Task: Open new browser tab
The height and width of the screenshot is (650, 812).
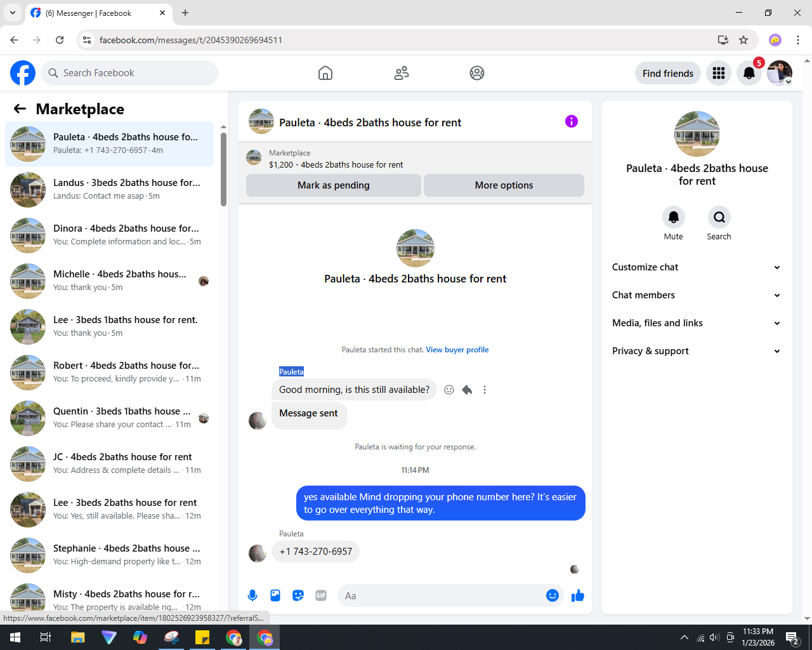Action: pyautogui.click(x=185, y=13)
